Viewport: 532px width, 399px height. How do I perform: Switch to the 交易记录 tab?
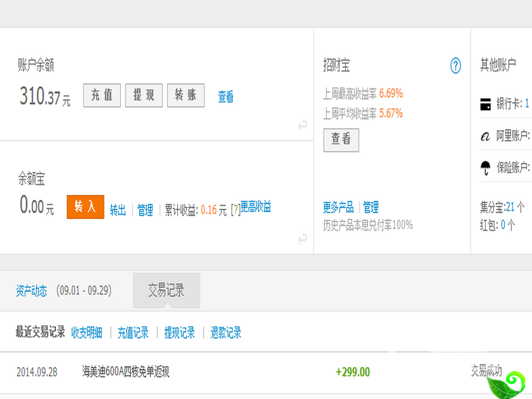(x=166, y=291)
